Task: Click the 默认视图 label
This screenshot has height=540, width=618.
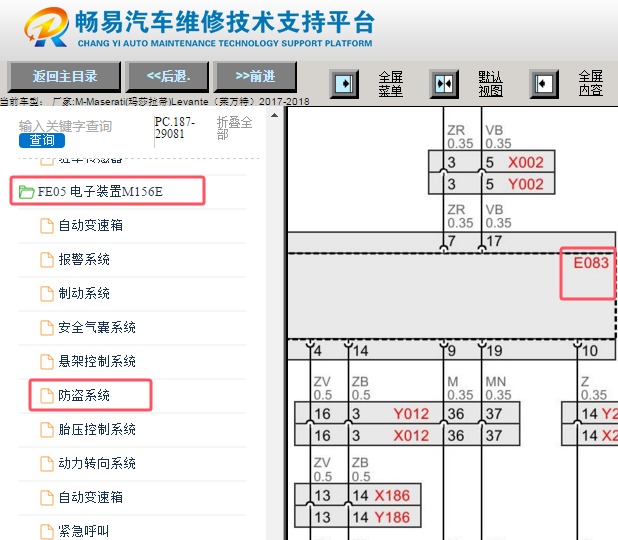Action: pos(490,84)
